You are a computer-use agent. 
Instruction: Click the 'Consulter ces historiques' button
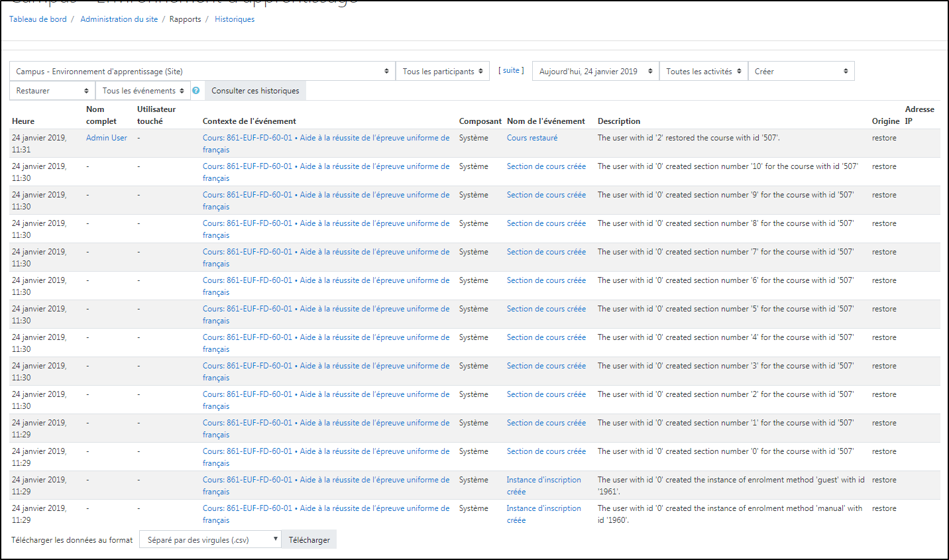tap(255, 91)
